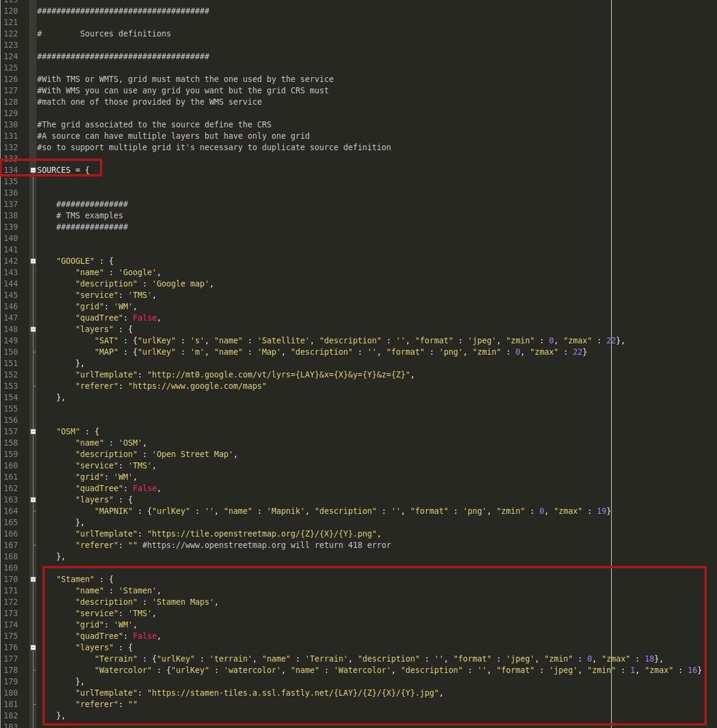The image size is (717, 728).
Task: Collapse the SOURCES block fold marker
Action: click(33, 170)
